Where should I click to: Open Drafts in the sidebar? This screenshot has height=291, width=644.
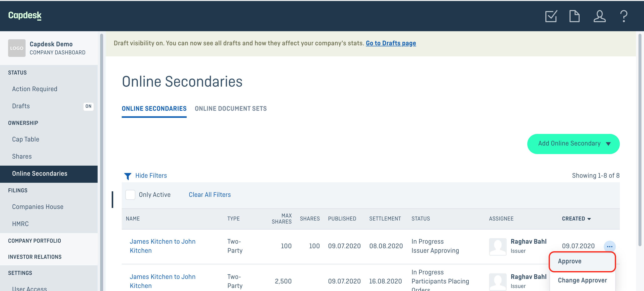click(x=21, y=106)
